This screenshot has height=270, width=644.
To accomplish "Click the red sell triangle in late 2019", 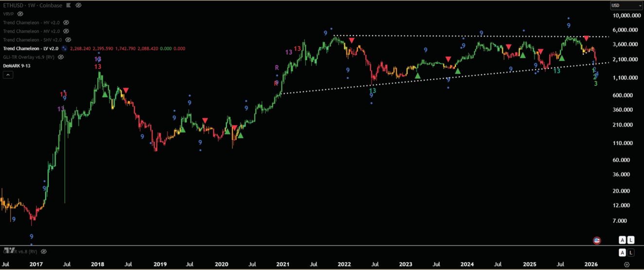I will (205, 120).
